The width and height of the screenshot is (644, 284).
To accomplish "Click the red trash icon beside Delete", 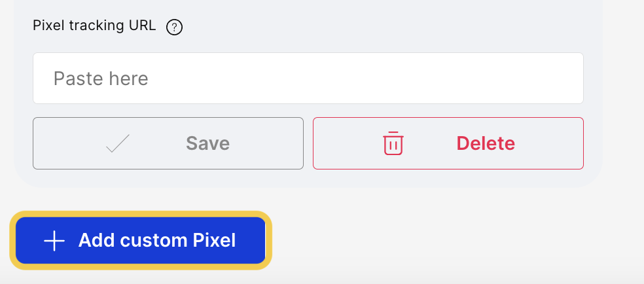I will [393, 143].
